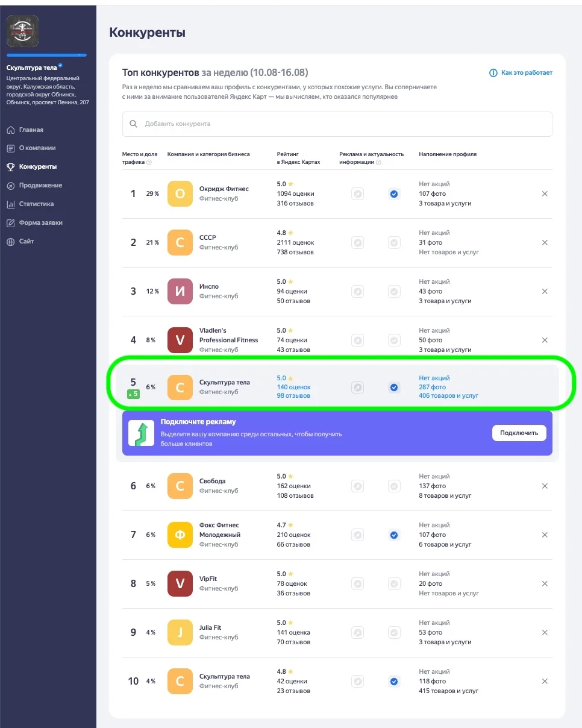This screenshot has width=582, height=728.
Task: Remove tenth-place Скульптура тела competitor
Action: (545, 681)
